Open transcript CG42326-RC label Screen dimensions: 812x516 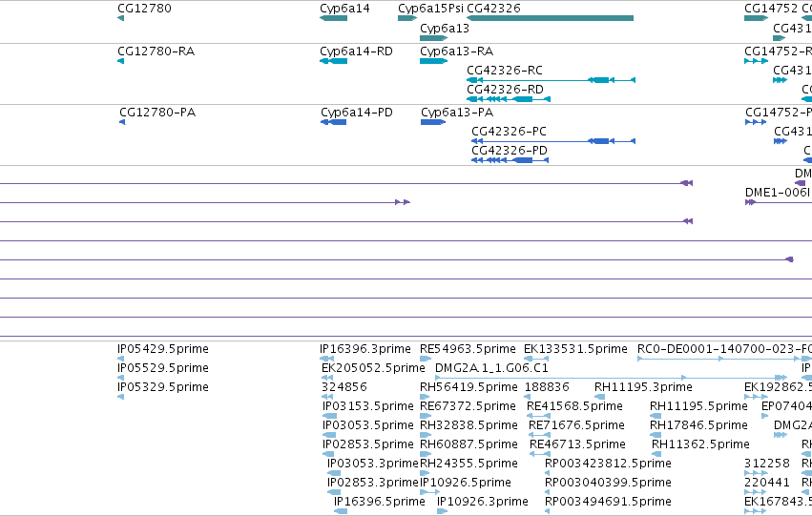click(x=505, y=71)
